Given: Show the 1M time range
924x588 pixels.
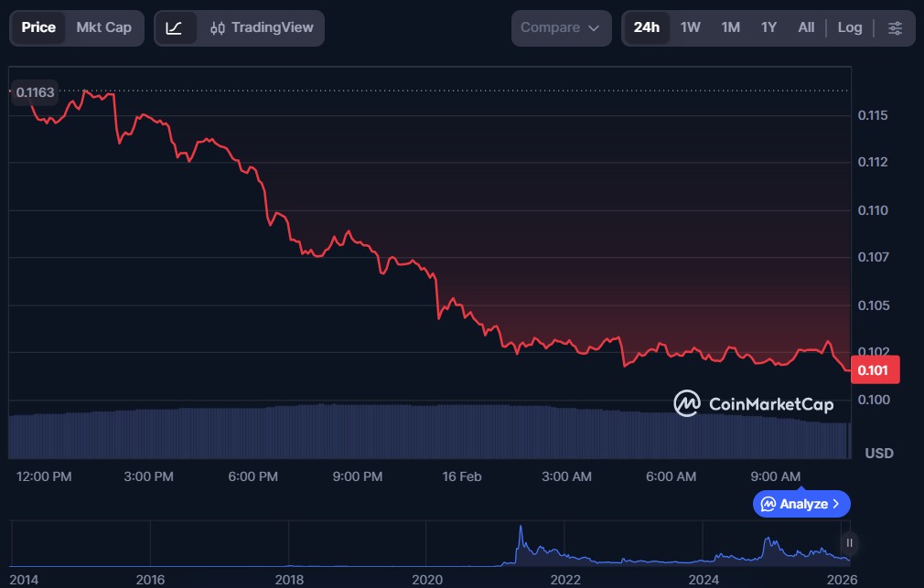Looking at the screenshot, I should (730, 27).
